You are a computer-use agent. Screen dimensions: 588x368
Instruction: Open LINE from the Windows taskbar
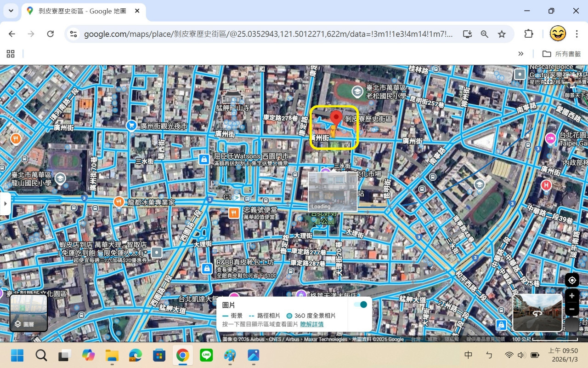coord(207,355)
